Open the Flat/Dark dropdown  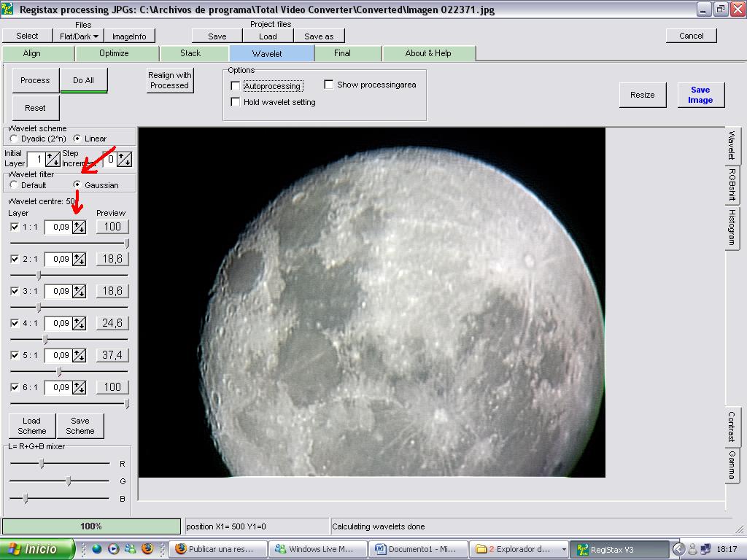(x=79, y=36)
